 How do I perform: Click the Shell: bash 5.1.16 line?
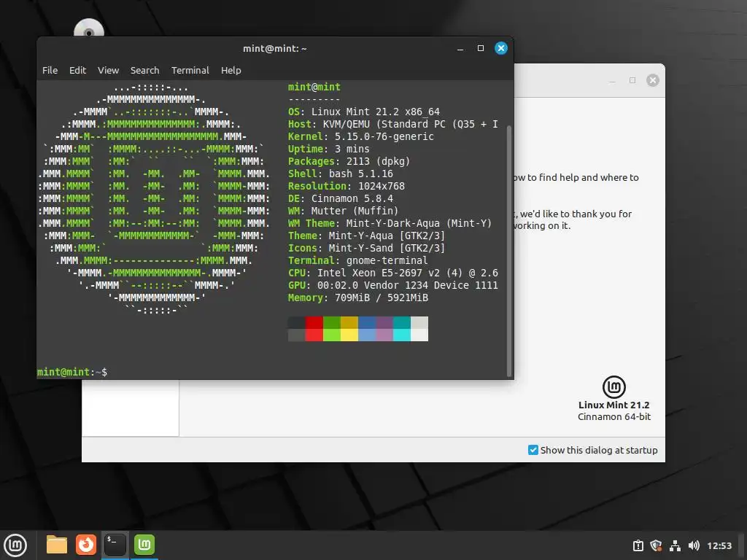point(341,174)
